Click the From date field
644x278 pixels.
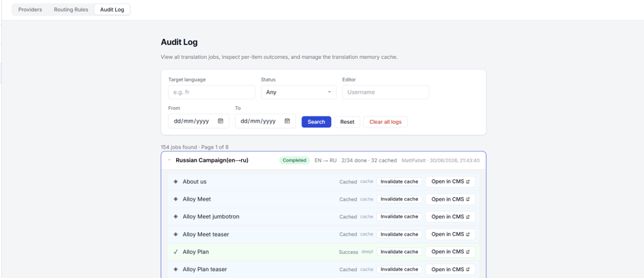pyautogui.click(x=199, y=121)
